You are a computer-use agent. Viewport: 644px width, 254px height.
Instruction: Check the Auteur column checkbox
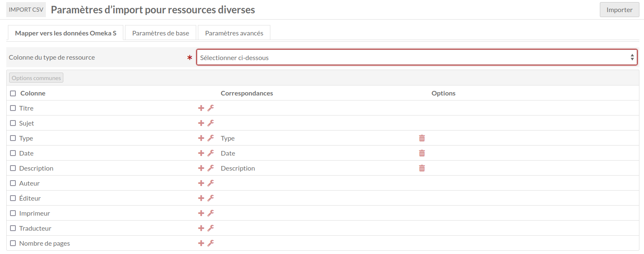click(13, 183)
